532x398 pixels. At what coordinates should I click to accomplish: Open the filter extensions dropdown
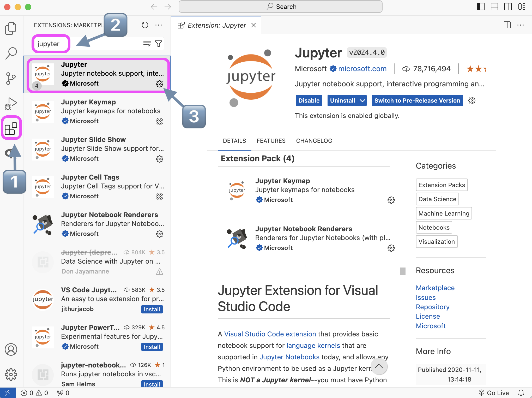pos(159,44)
